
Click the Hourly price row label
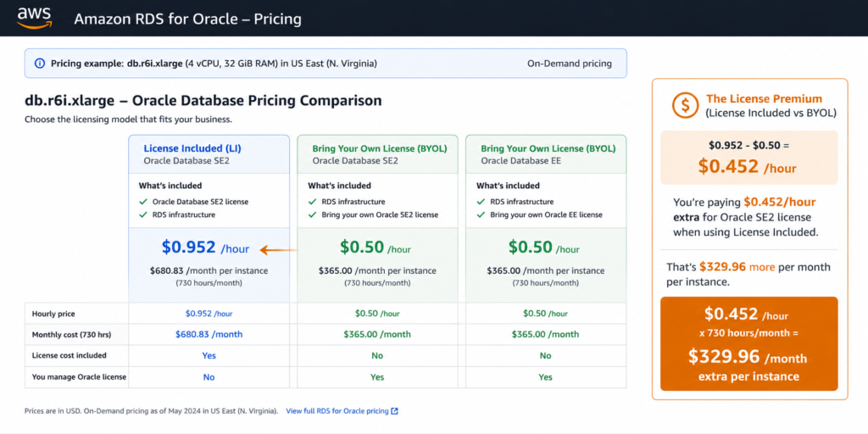click(53, 314)
